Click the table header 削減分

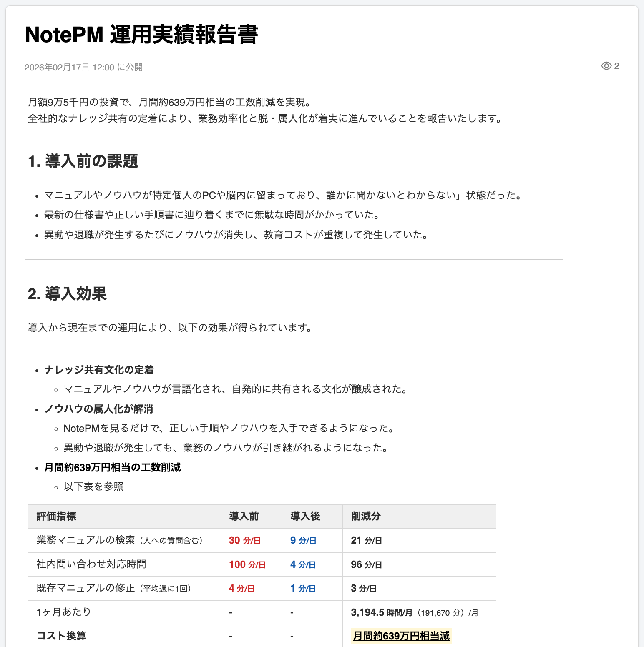pos(365,516)
